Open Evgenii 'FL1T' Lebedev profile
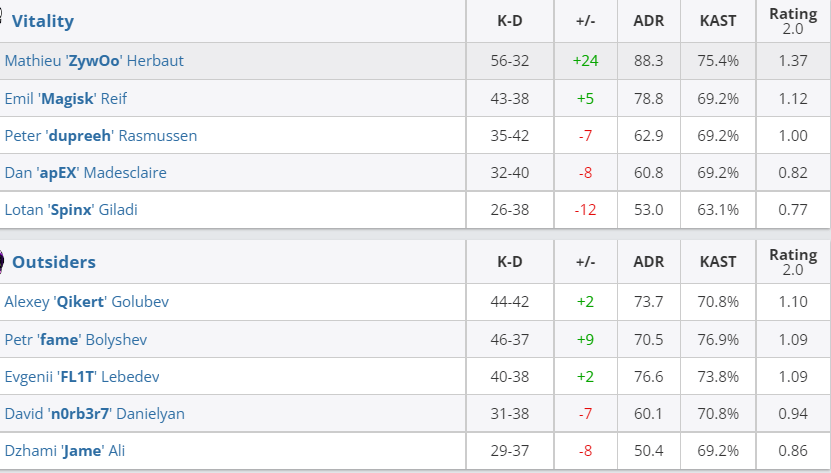The height and width of the screenshot is (473, 831). coord(82,376)
